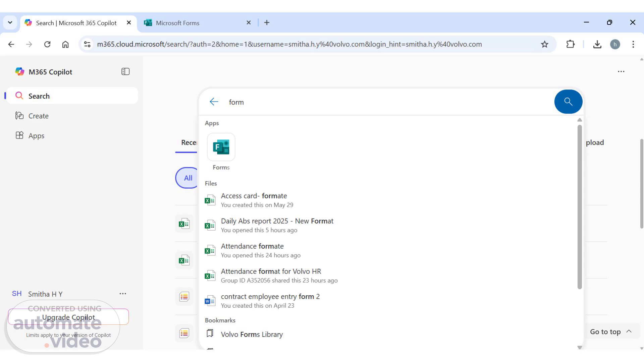Image resolution: width=644 pixels, height=362 pixels.
Task: Click Excel icon beside Daily Abs report
Action: tap(210, 225)
